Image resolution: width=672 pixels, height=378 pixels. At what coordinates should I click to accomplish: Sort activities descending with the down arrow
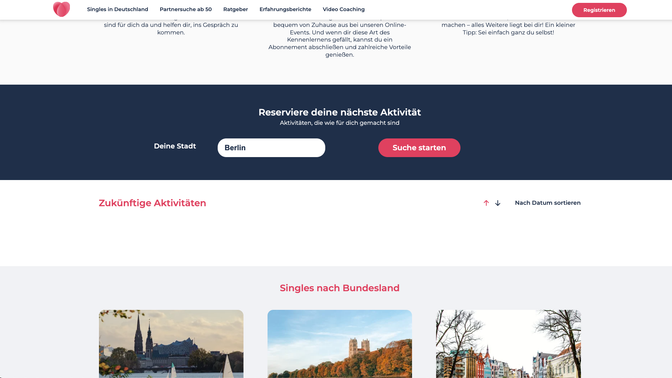[x=498, y=203]
